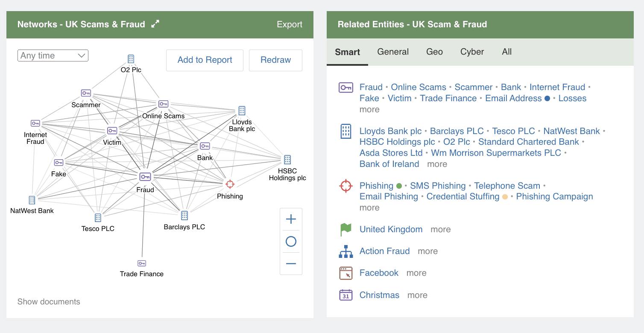644x333 pixels.
Task: Open the Action Fraud link
Action: 385,251
